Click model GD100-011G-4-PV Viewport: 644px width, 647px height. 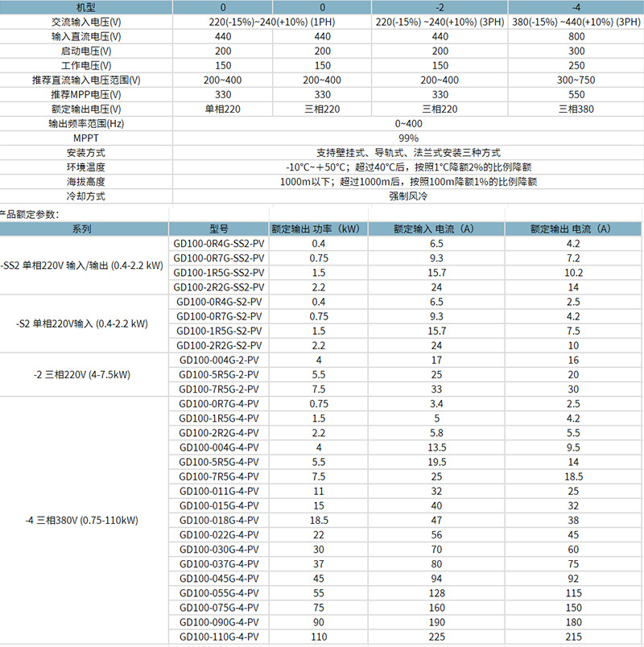pyautogui.click(x=219, y=491)
